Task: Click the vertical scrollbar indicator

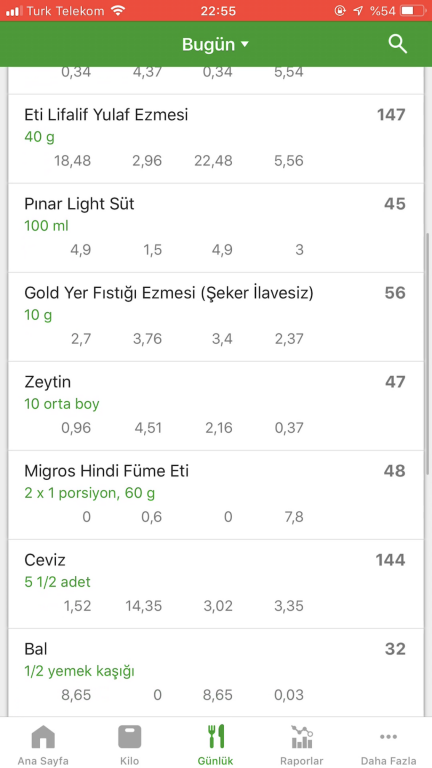Action: pos(428,352)
